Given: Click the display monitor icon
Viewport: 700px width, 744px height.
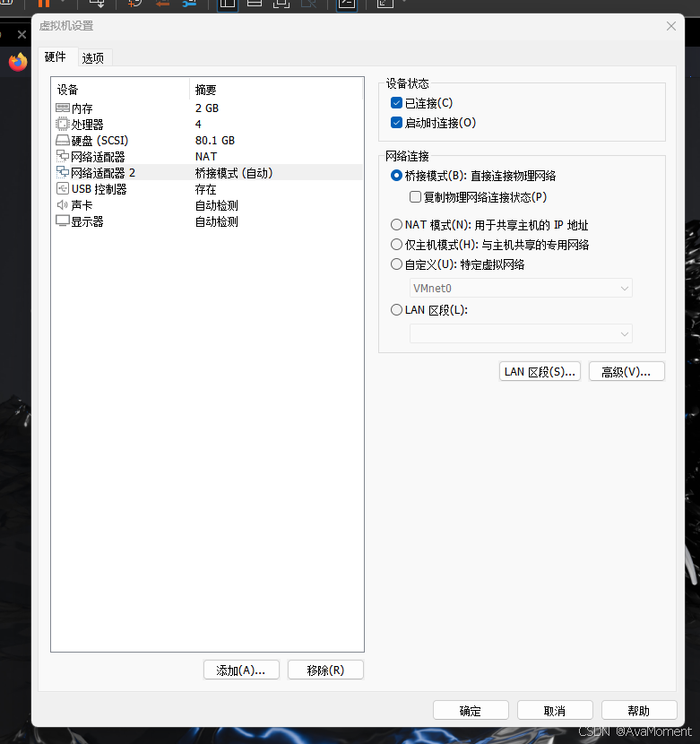Looking at the screenshot, I should tap(62, 221).
